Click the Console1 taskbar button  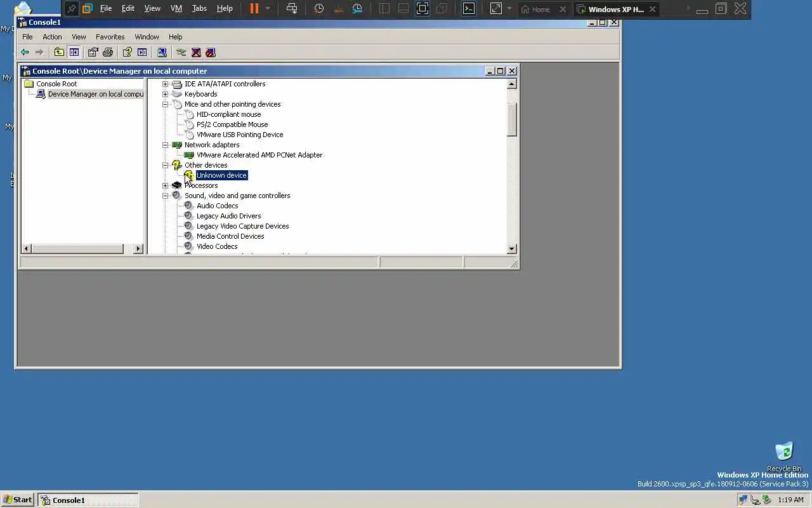(88, 500)
